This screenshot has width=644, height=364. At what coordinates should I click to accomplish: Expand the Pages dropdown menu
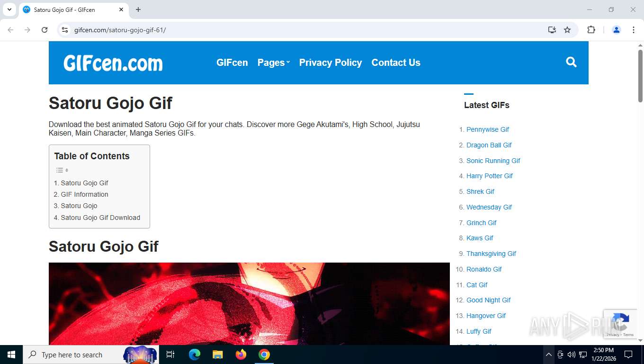tap(273, 63)
